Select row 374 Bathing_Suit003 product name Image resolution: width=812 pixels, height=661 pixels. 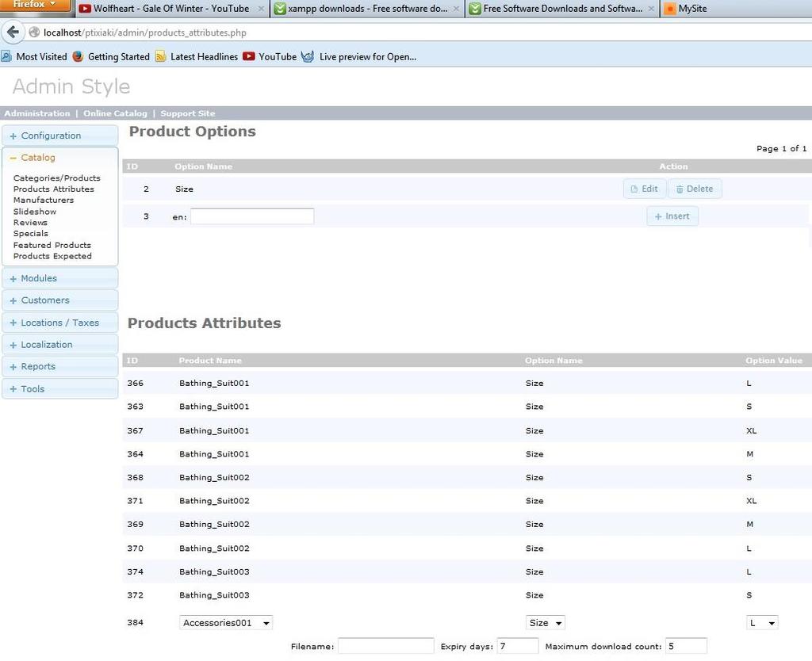[214, 571]
